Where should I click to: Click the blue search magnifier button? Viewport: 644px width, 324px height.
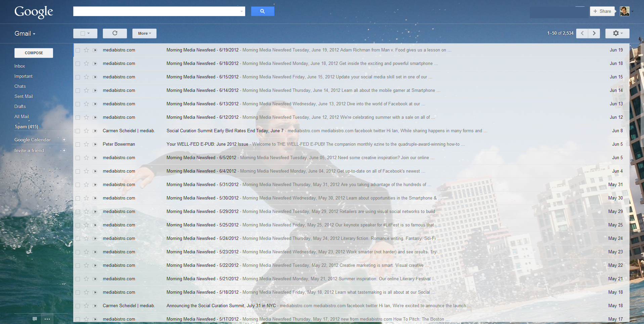(x=262, y=11)
